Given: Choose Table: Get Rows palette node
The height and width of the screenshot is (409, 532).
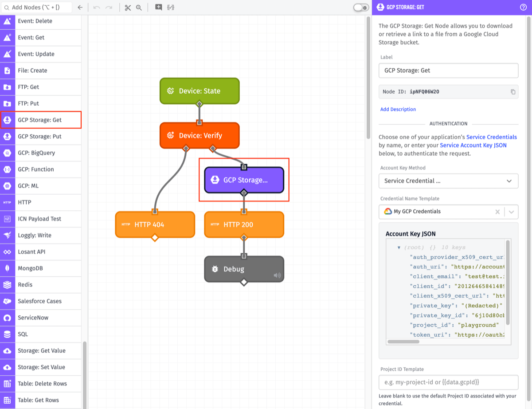Looking at the screenshot, I should pos(41,400).
